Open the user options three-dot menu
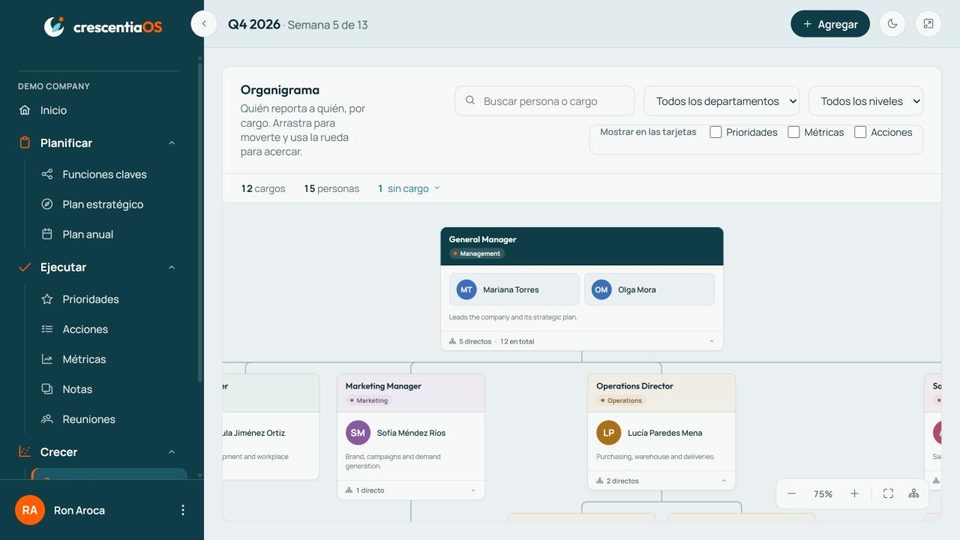Image resolution: width=960 pixels, height=540 pixels. pos(182,510)
